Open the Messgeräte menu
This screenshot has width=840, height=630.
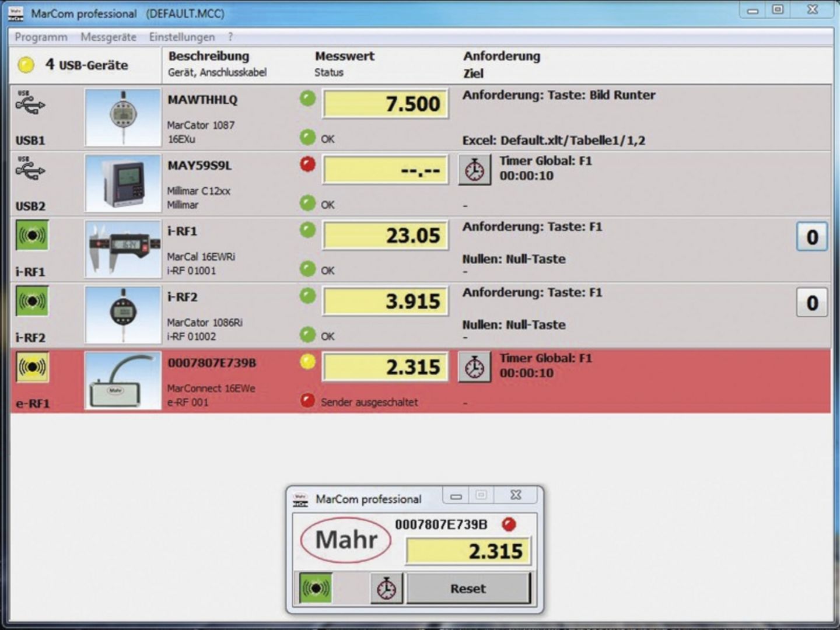pos(108,37)
